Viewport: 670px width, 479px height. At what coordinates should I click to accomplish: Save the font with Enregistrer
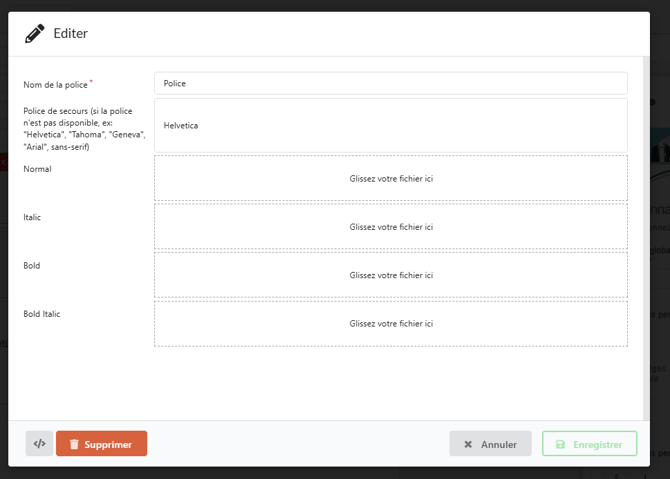click(x=589, y=444)
